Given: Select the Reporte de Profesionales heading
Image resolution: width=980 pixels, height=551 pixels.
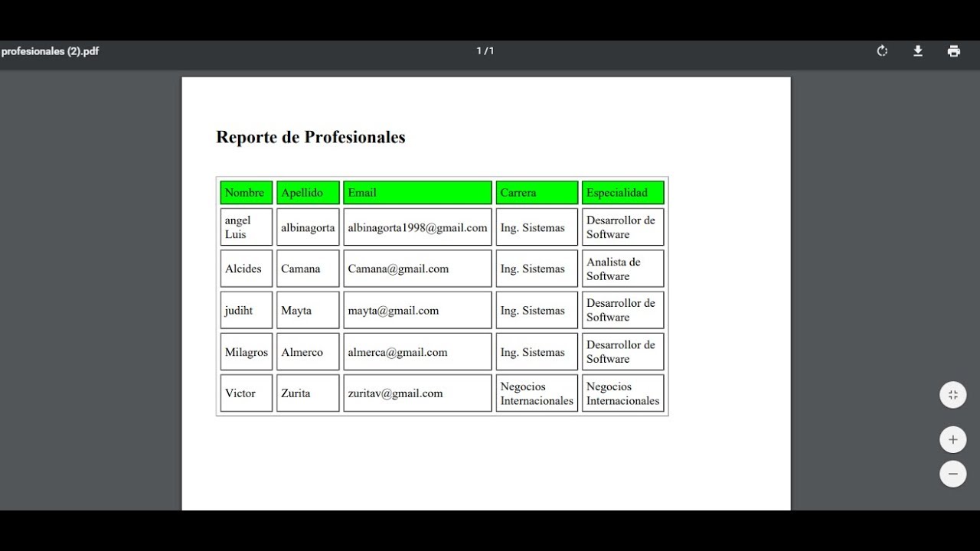Looking at the screenshot, I should coord(311,137).
